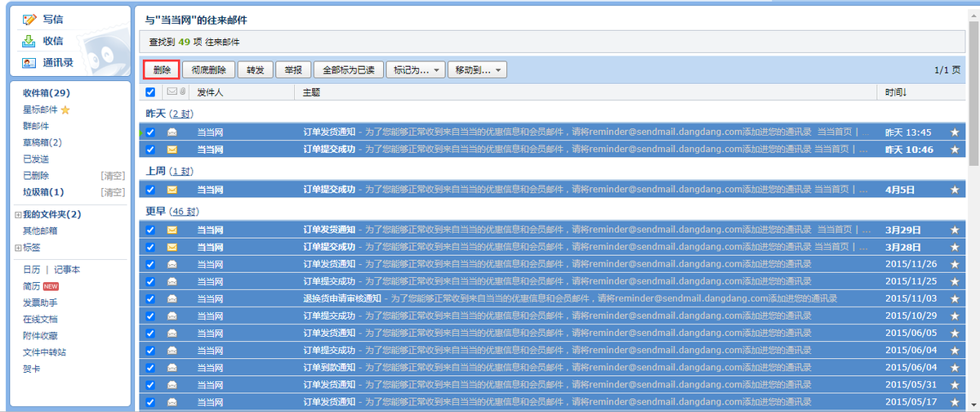Click 全部标为已读 button
The image size is (980, 412).
coord(349,70)
